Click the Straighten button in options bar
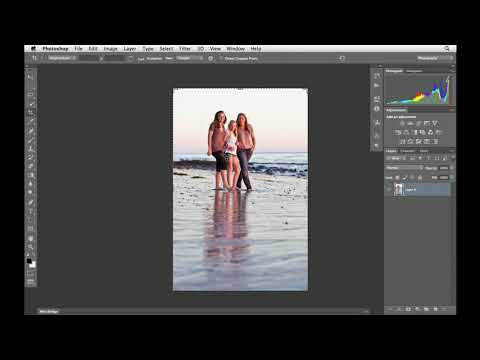This screenshot has height=360, width=480. pos(154,58)
